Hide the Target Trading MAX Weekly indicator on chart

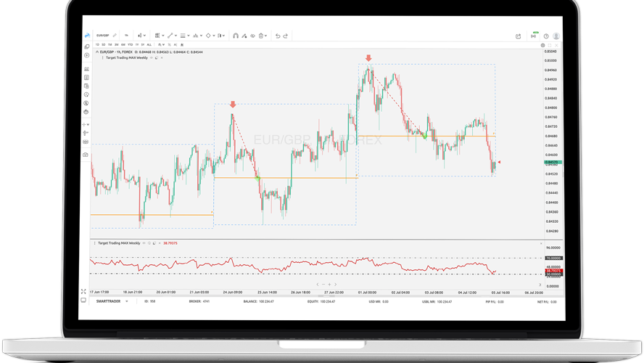coord(152,58)
